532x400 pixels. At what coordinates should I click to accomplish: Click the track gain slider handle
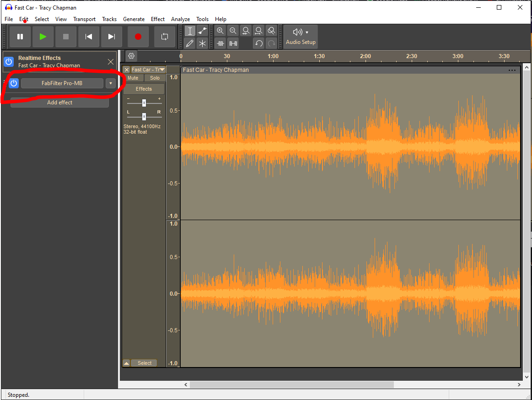click(x=144, y=103)
